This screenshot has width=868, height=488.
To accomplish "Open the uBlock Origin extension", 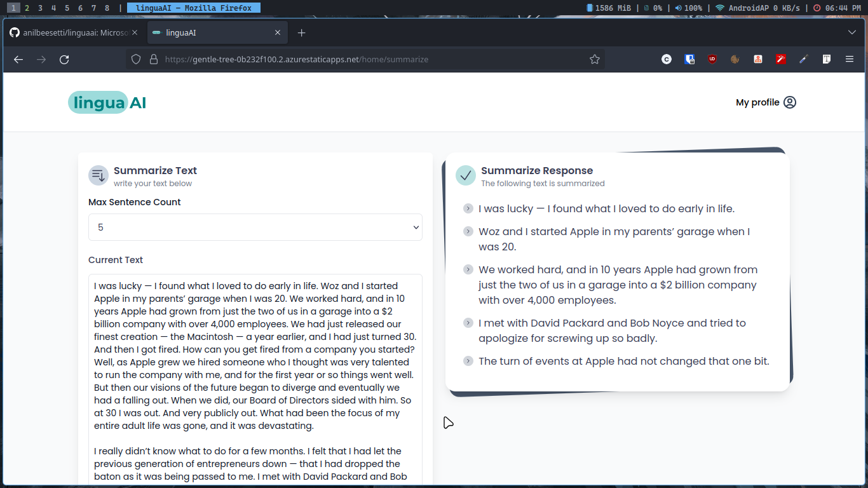I will click(x=712, y=58).
